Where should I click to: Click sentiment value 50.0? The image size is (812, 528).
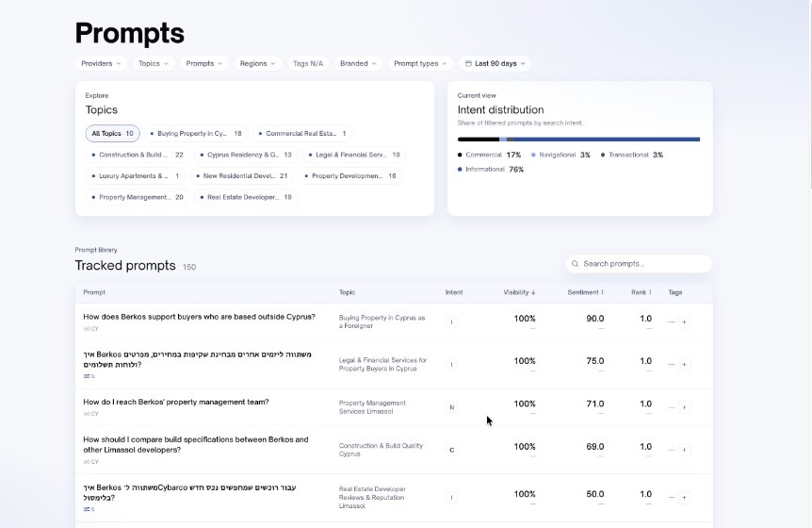pyautogui.click(x=595, y=494)
